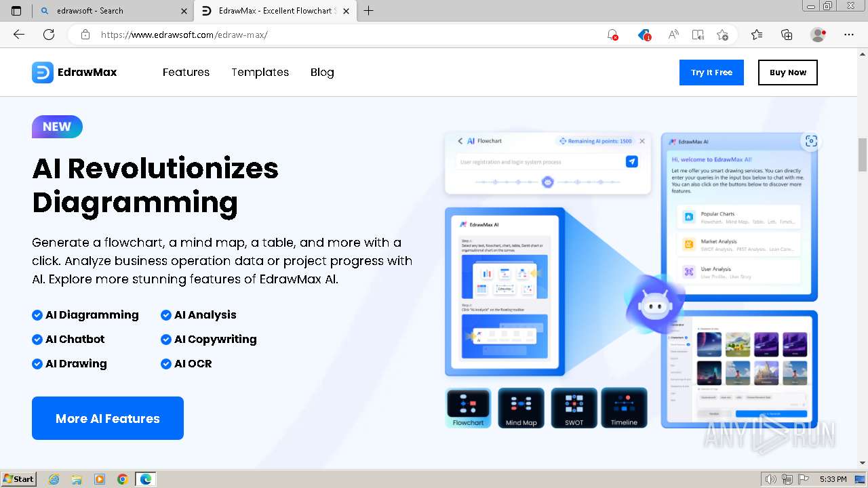Add this page to favorites

click(723, 35)
